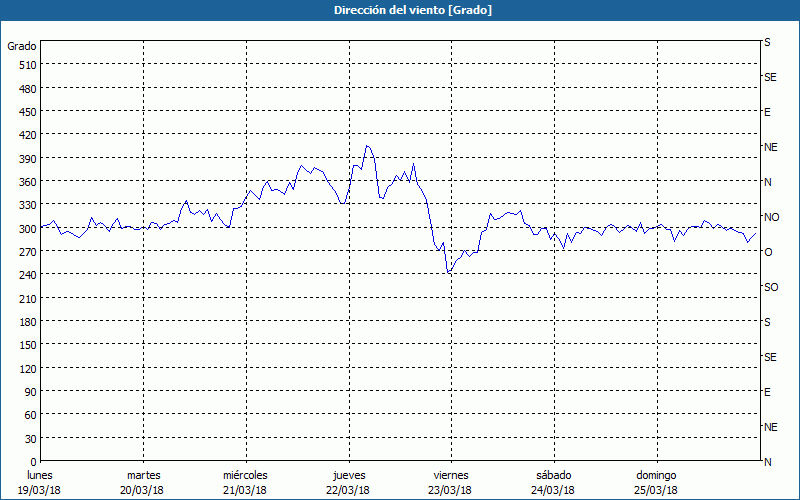The width and height of the screenshot is (800, 500).
Task: Click the NO compass direction label
Action: [770, 217]
